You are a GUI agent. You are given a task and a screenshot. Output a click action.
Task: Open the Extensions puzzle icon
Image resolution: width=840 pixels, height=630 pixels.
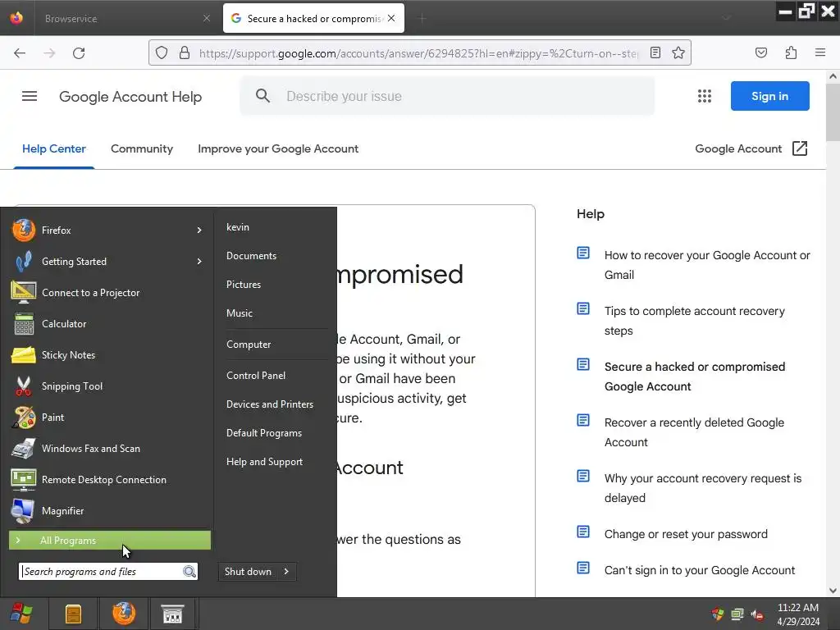click(791, 52)
